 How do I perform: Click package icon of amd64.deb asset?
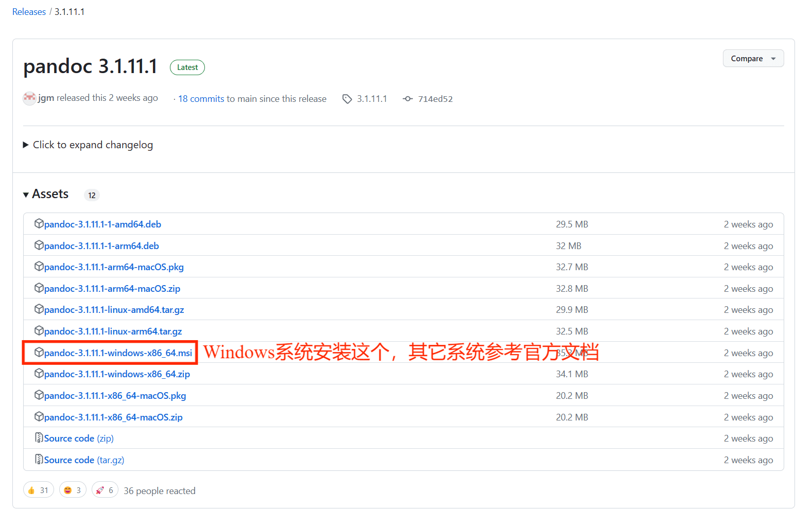39,223
